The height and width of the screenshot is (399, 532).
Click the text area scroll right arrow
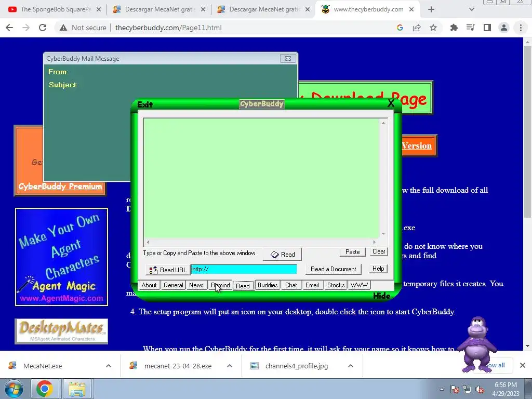[374, 242]
